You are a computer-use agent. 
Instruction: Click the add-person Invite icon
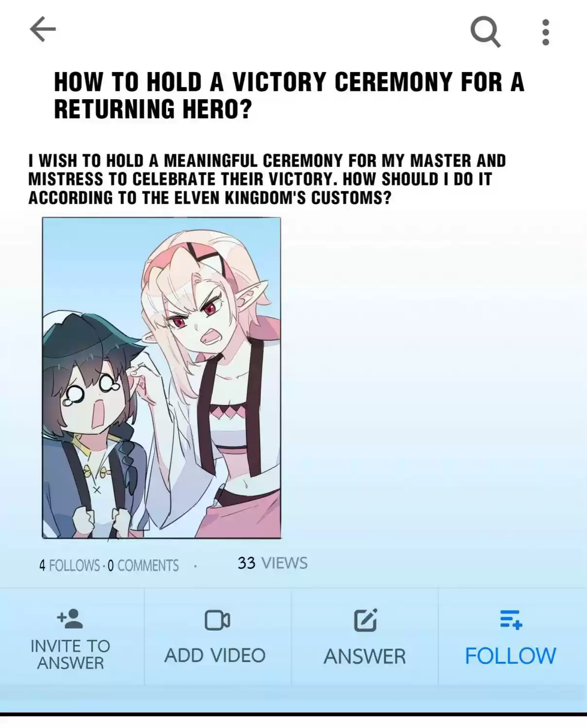click(x=70, y=620)
